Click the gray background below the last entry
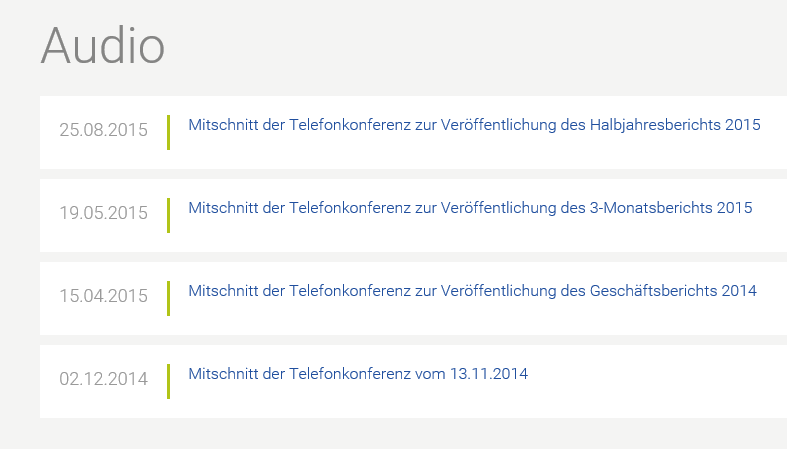The width and height of the screenshot is (787, 449). click(x=400, y=434)
